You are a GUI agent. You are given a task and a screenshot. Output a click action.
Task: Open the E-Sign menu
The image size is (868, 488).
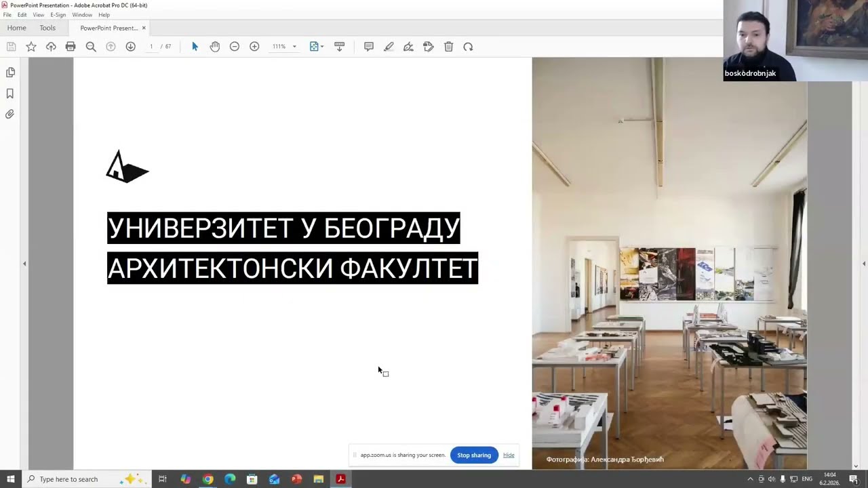(58, 15)
